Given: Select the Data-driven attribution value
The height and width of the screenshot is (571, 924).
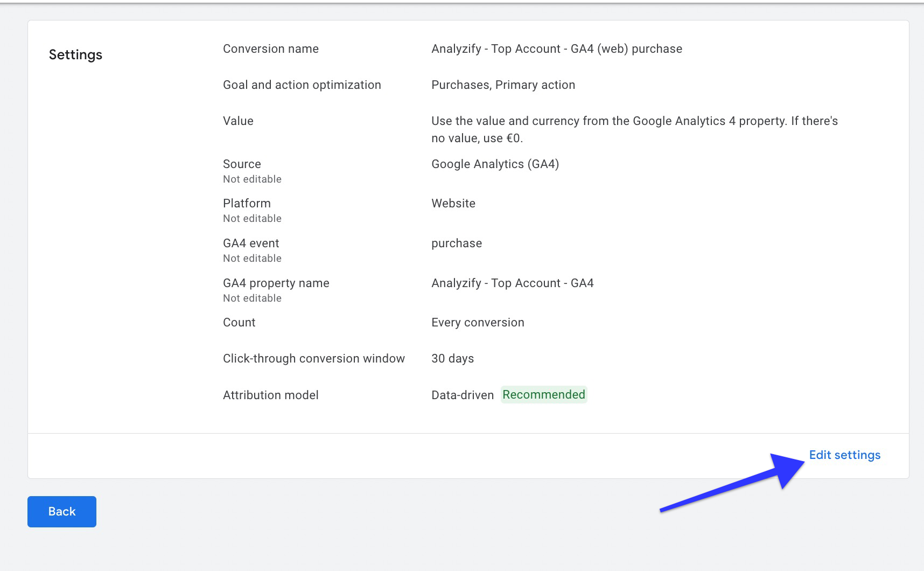Looking at the screenshot, I should click(463, 395).
